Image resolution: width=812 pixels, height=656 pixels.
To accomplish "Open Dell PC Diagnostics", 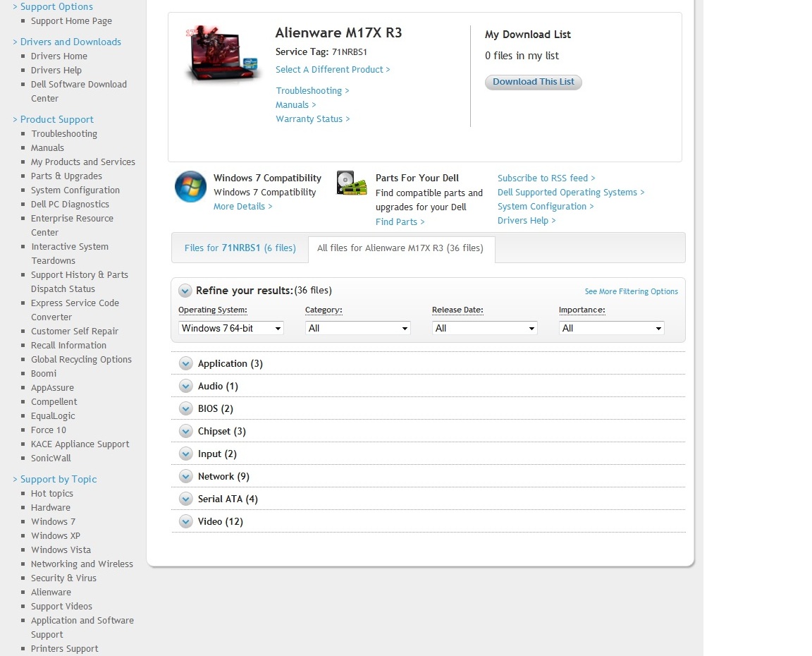I will point(70,204).
